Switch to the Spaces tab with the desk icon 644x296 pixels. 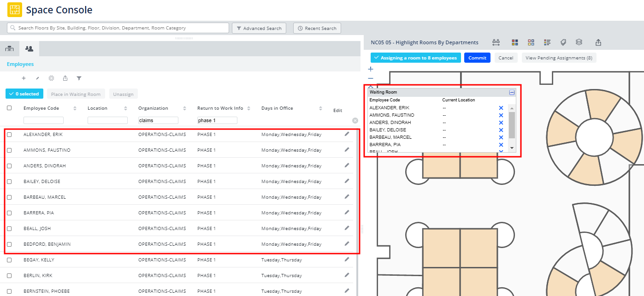pyautogui.click(x=9, y=48)
